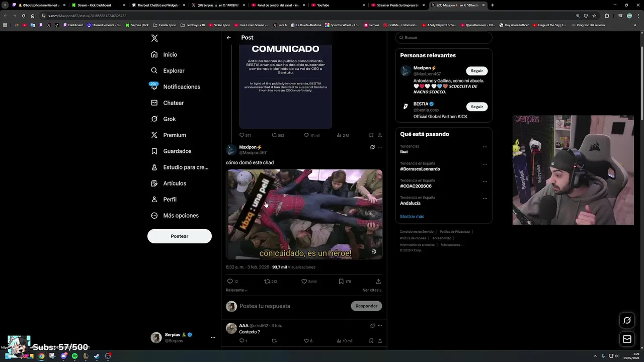Open options for Ibai trend
644x362 pixels.
click(x=485, y=147)
